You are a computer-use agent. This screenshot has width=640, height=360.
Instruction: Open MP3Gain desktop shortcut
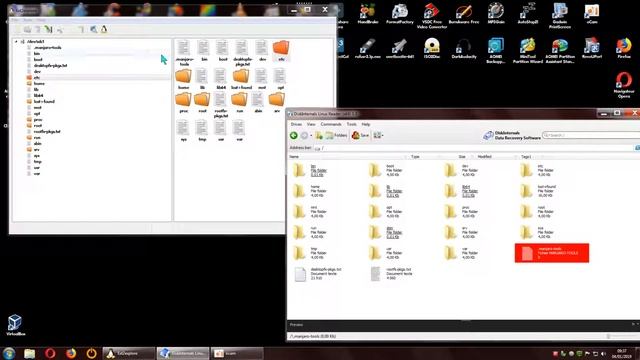tap(496, 14)
